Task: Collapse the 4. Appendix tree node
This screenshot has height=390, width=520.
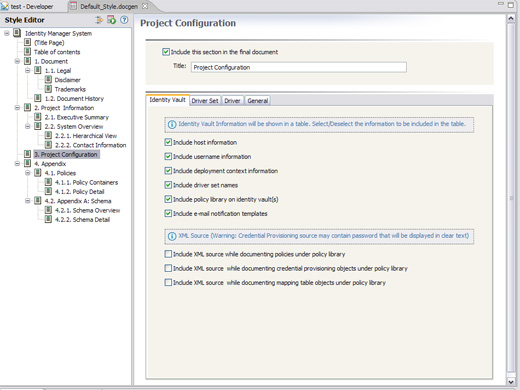Action: 17,164
